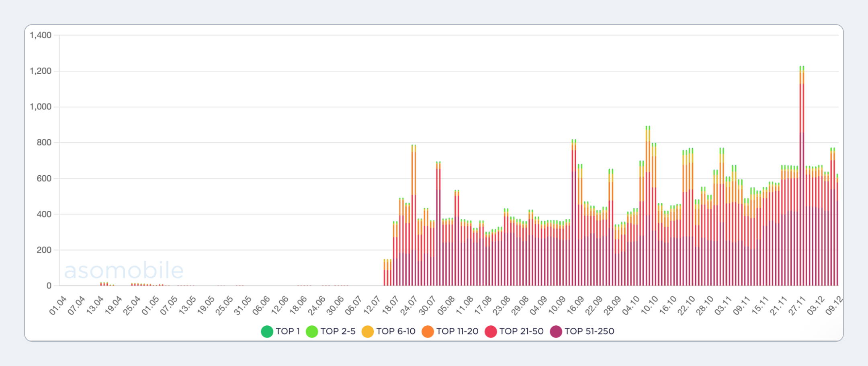Click the 28.09 date label
The width and height of the screenshot is (868, 366).
pos(612,306)
